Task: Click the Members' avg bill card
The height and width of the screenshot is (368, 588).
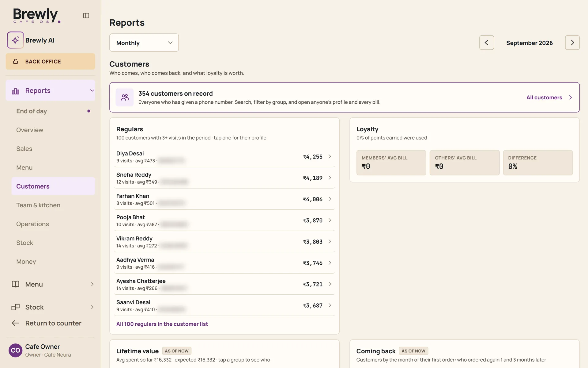Action: click(391, 163)
